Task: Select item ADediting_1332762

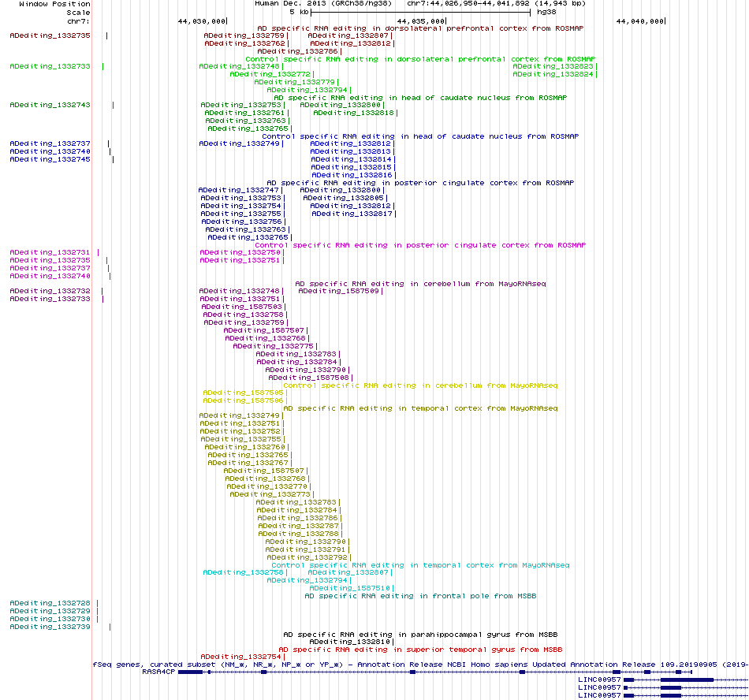Action: click(244, 43)
